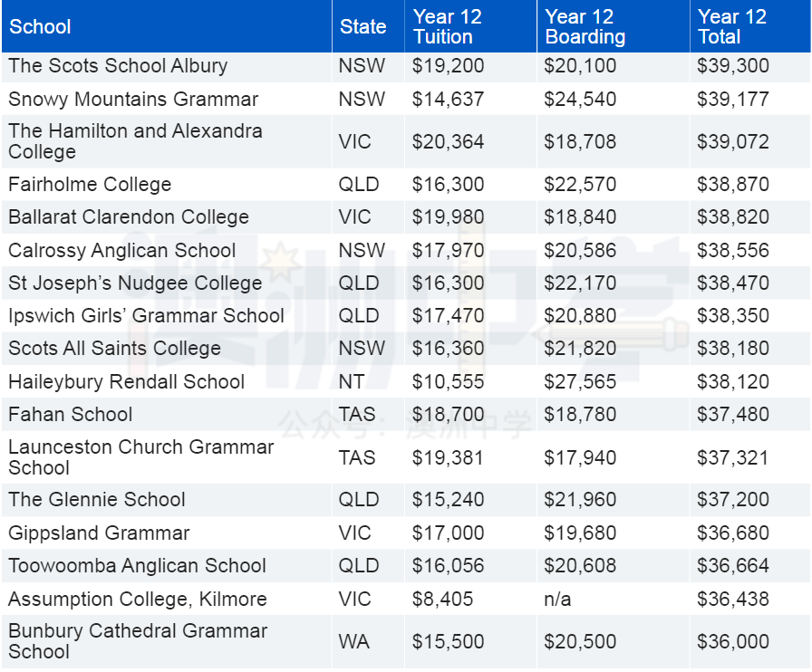
Task: Select The Hamilton and Alexandra College cell
Action: click(135, 141)
